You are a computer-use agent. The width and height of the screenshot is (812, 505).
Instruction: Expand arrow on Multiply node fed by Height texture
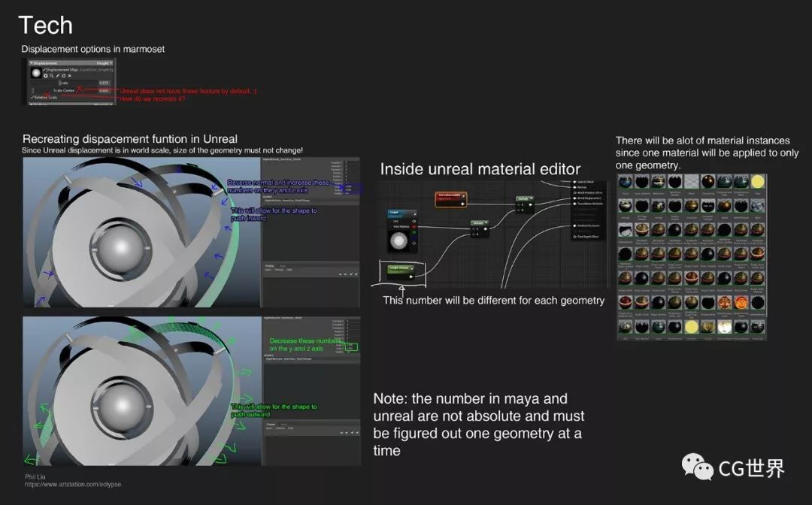[486, 222]
